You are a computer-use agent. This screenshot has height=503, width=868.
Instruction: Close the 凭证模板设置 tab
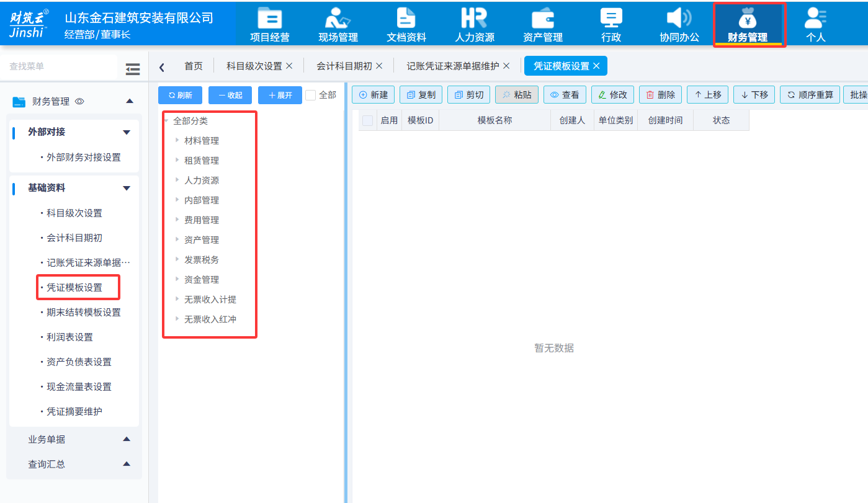click(596, 66)
